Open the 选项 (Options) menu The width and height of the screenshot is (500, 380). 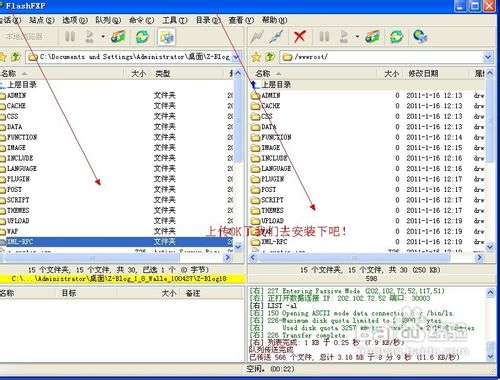pyautogui.click(x=75, y=20)
